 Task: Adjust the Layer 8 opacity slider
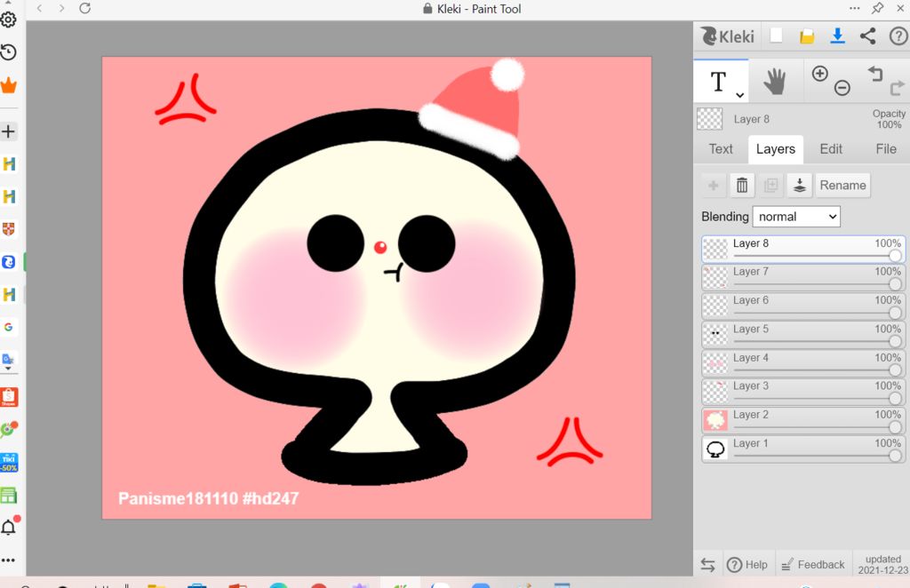pyautogui.click(x=818, y=256)
